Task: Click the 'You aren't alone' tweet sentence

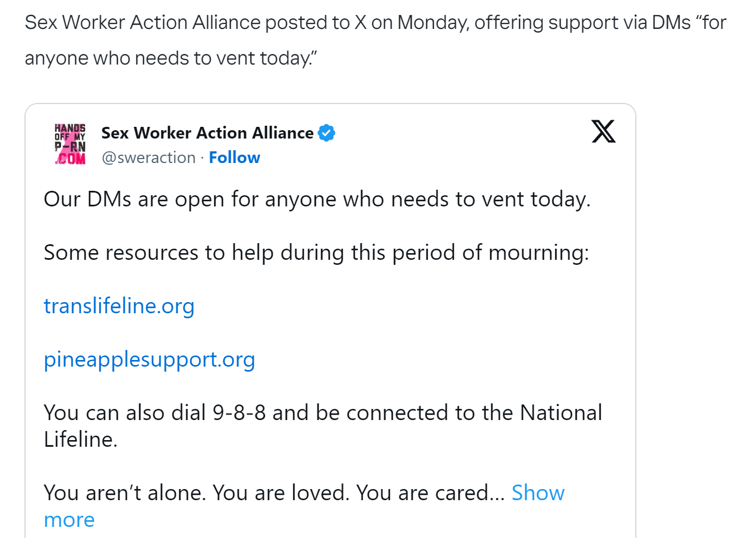Action: click(274, 493)
